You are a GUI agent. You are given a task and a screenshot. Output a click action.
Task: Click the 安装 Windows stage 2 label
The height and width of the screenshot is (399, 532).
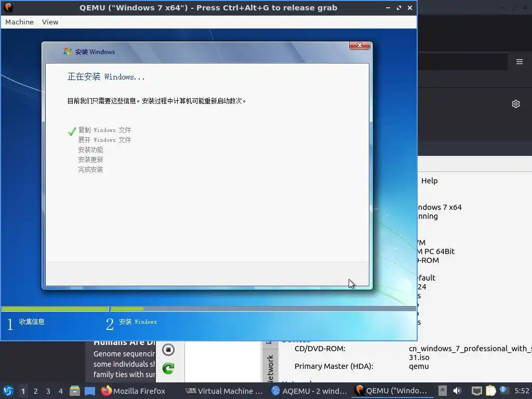(x=138, y=322)
